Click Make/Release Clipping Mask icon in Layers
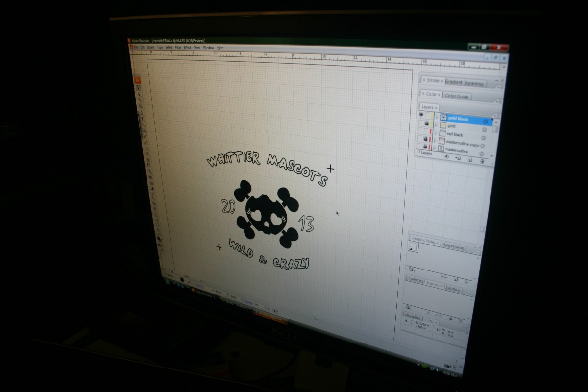This screenshot has width=588, height=392. (446, 157)
